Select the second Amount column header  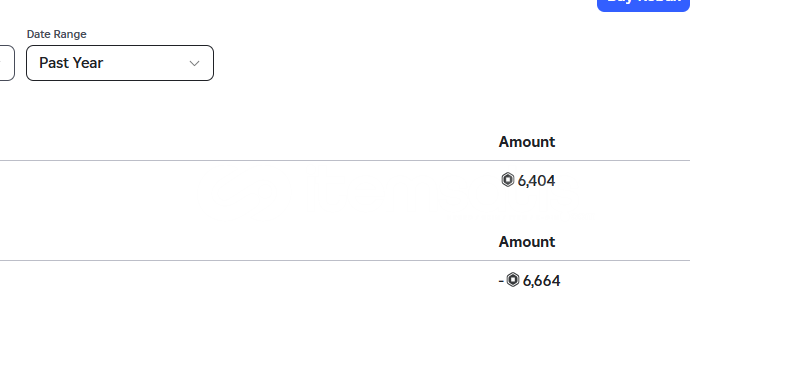point(526,242)
